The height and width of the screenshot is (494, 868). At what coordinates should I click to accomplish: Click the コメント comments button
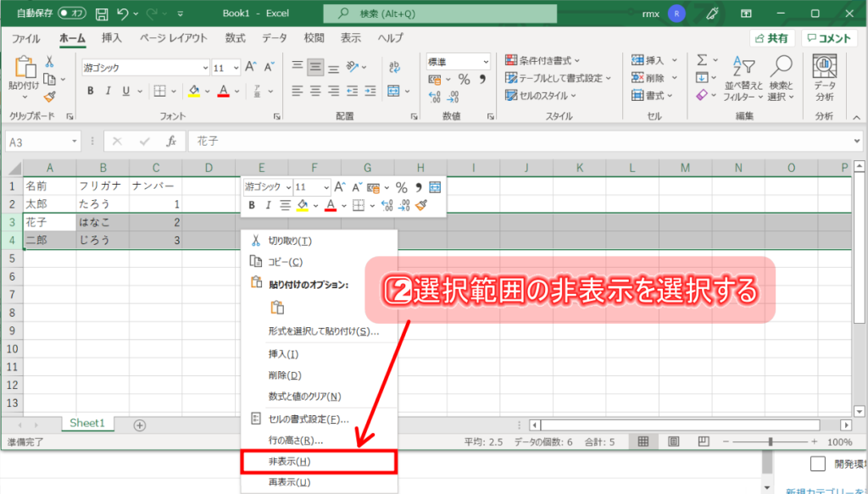[829, 38]
